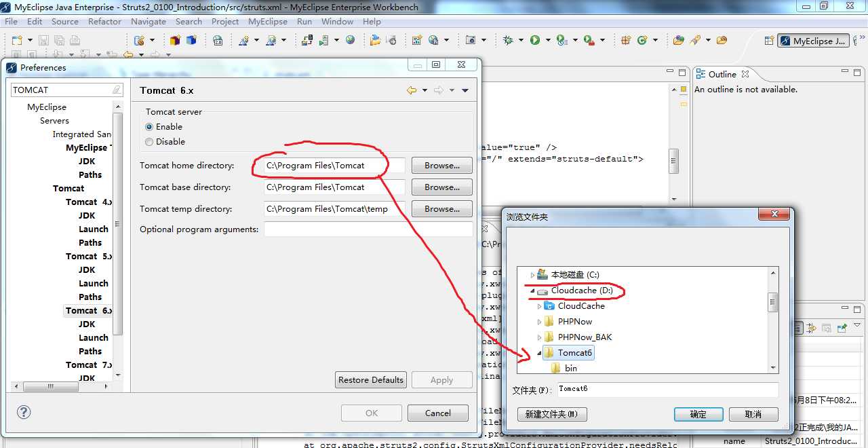Select the MyEclipse root tree node
The width and height of the screenshot is (868, 448).
(47, 107)
